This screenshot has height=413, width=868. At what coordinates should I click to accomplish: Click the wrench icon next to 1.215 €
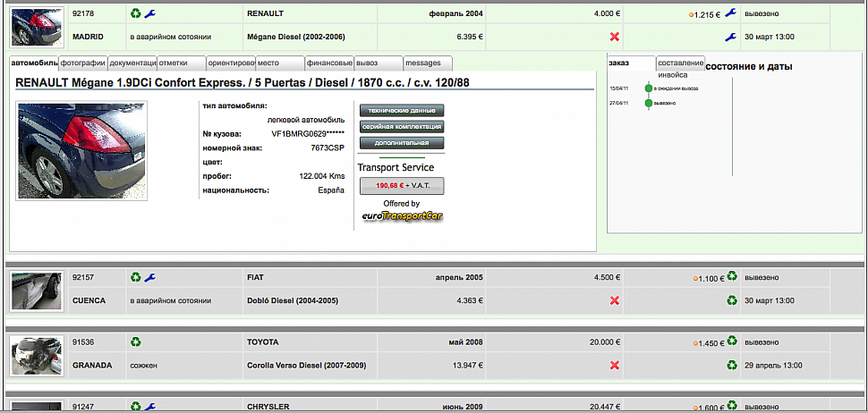[x=731, y=13]
